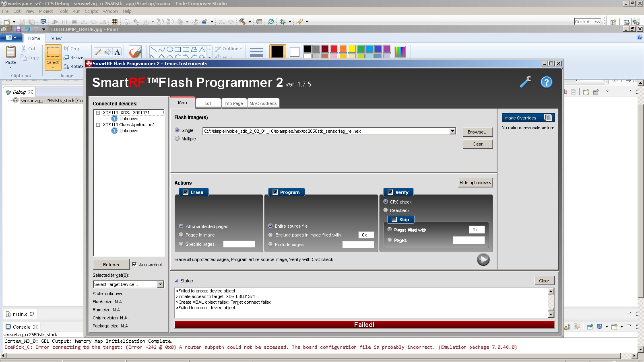This screenshot has width=644, height=362.
Task: Click the Specific pages input field
Action: [239, 244]
